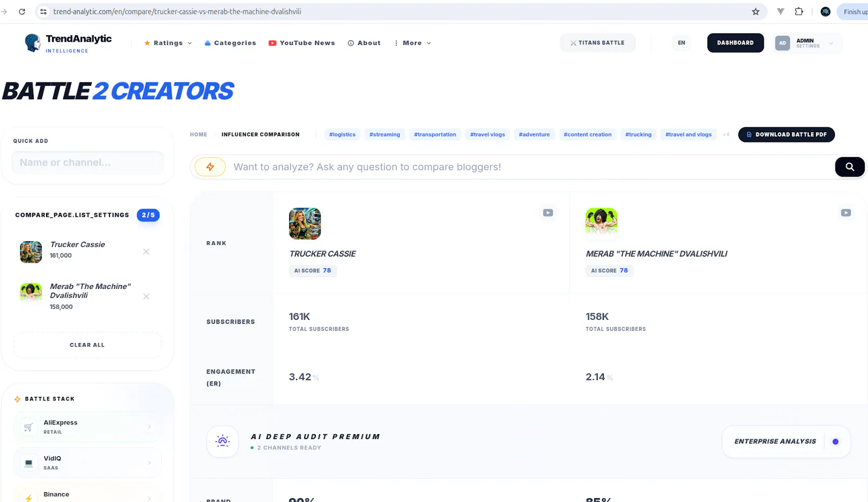Switch language using the EN button
868x502 pixels.
[681, 43]
